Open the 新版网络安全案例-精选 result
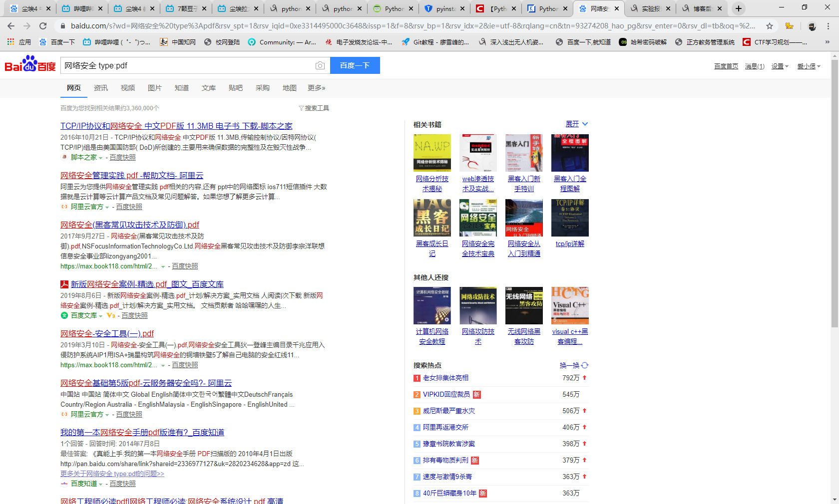839x504 pixels. pos(147,284)
